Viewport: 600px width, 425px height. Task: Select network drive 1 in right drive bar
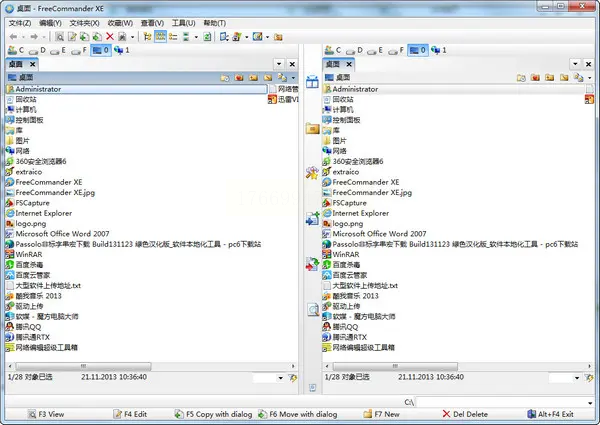[x=439, y=50]
